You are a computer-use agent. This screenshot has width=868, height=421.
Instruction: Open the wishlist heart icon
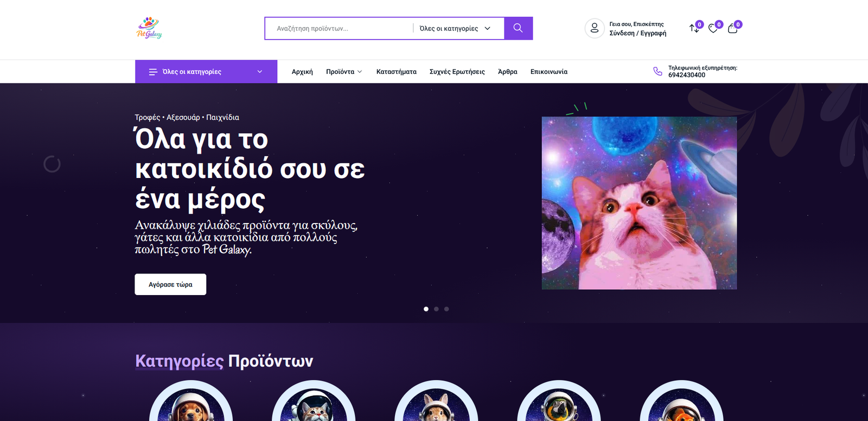(x=713, y=29)
